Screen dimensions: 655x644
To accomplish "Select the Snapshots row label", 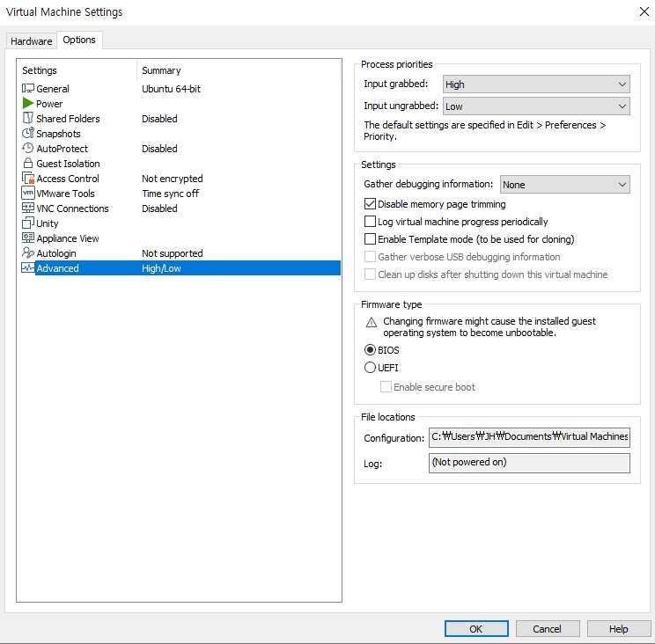I will tap(58, 134).
